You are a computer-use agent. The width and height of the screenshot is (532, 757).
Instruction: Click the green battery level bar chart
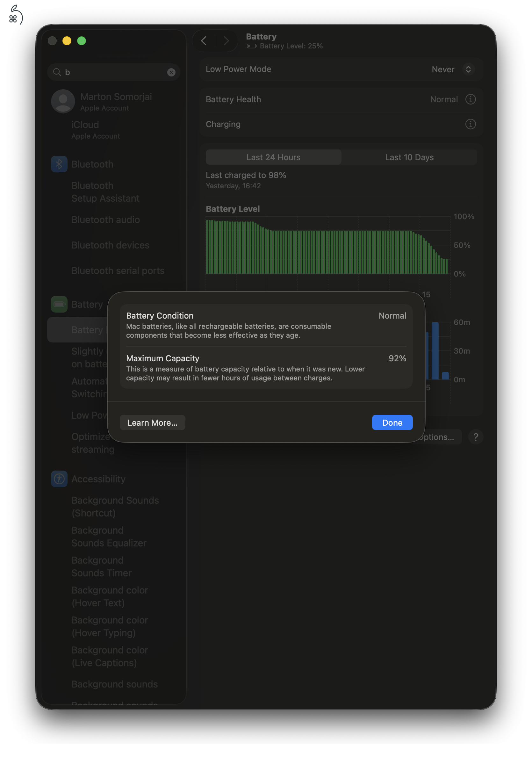[x=327, y=247]
